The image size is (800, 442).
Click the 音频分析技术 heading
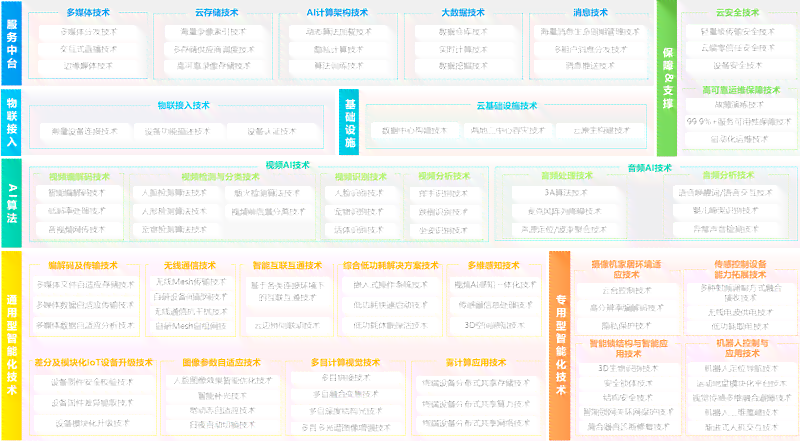[728, 175]
